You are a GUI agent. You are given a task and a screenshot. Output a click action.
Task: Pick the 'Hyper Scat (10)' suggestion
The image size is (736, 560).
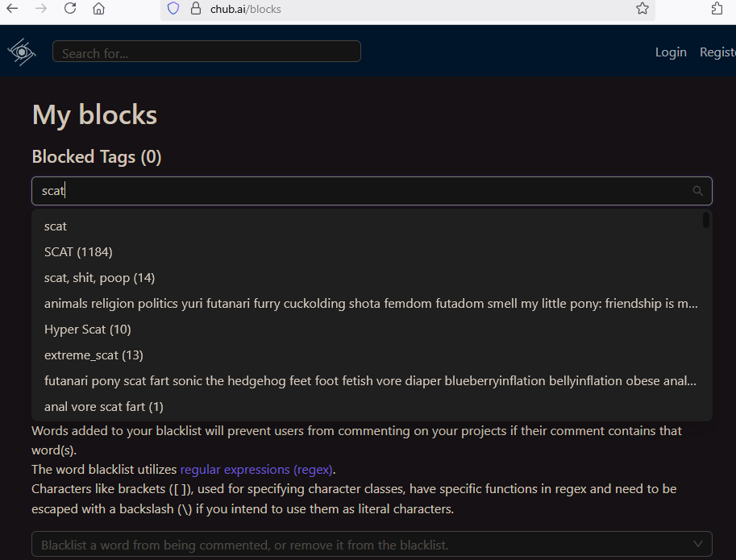tap(372, 330)
